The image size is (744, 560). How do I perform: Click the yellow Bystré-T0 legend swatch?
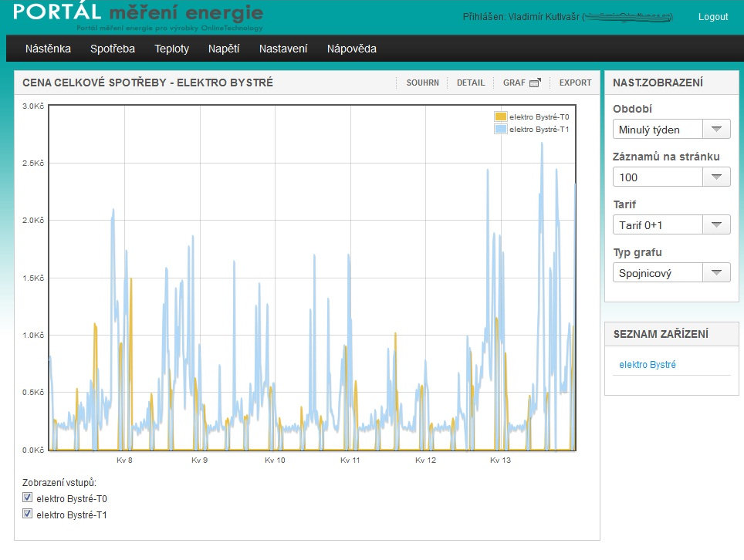coord(500,116)
